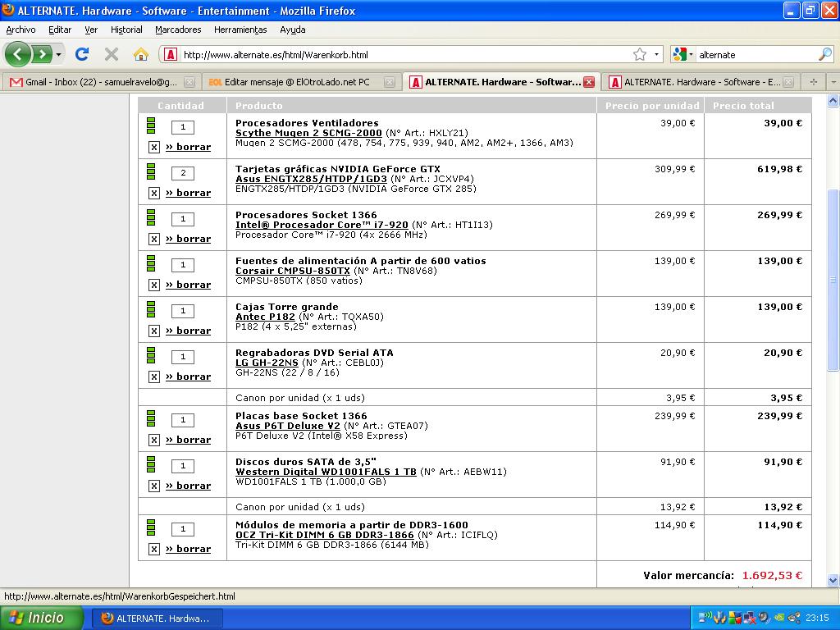The height and width of the screenshot is (630, 840).
Task: Open the Ayuda menu
Action: (293, 30)
